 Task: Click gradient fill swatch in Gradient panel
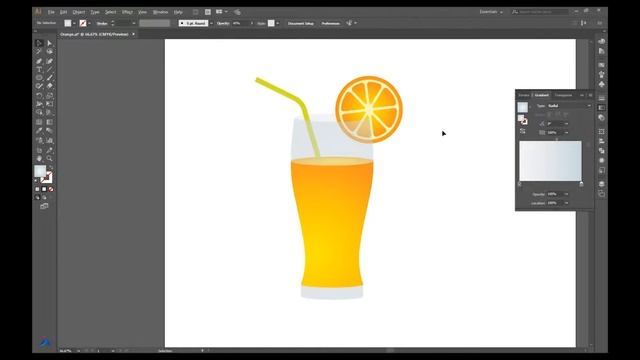click(522, 107)
